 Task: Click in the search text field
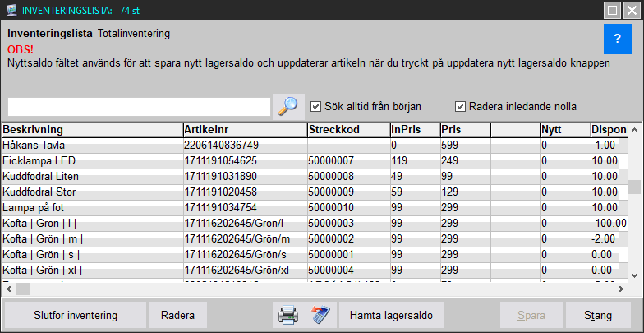pos(139,107)
